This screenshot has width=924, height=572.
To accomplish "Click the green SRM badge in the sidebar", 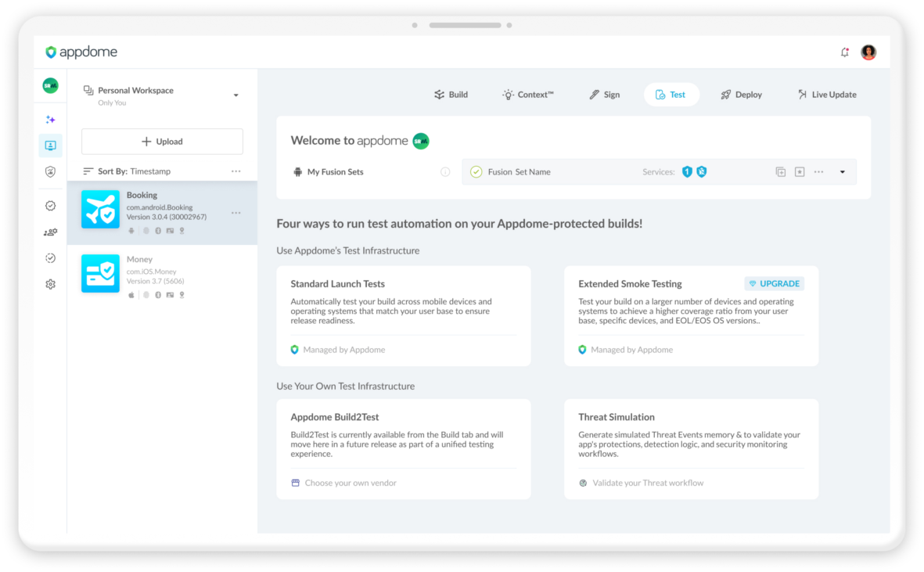I will pos(51,85).
